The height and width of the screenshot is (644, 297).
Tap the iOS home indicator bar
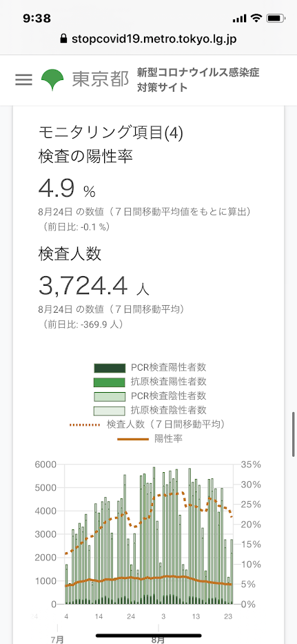point(149,635)
